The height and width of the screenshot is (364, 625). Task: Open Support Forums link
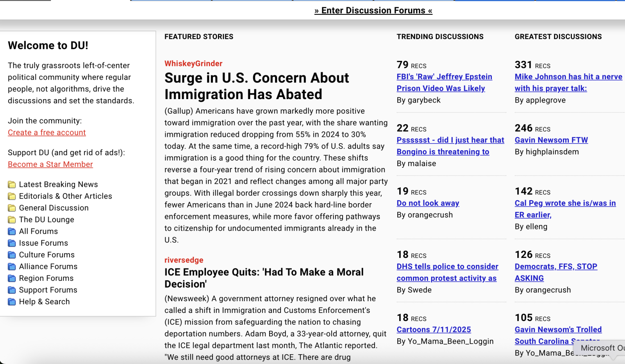click(48, 290)
